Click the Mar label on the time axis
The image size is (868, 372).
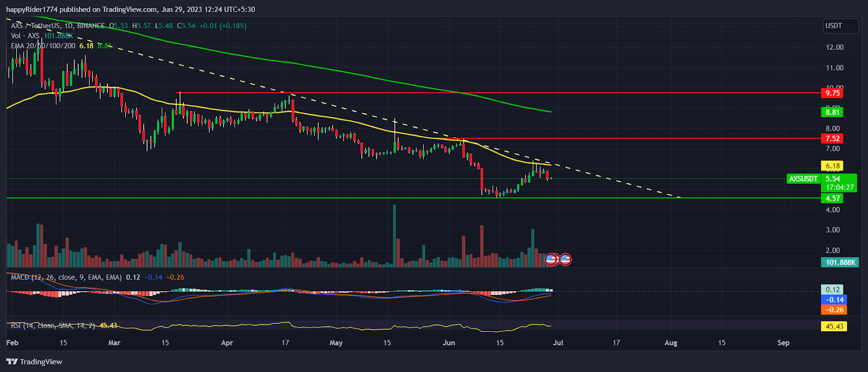(x=114, y=343)
